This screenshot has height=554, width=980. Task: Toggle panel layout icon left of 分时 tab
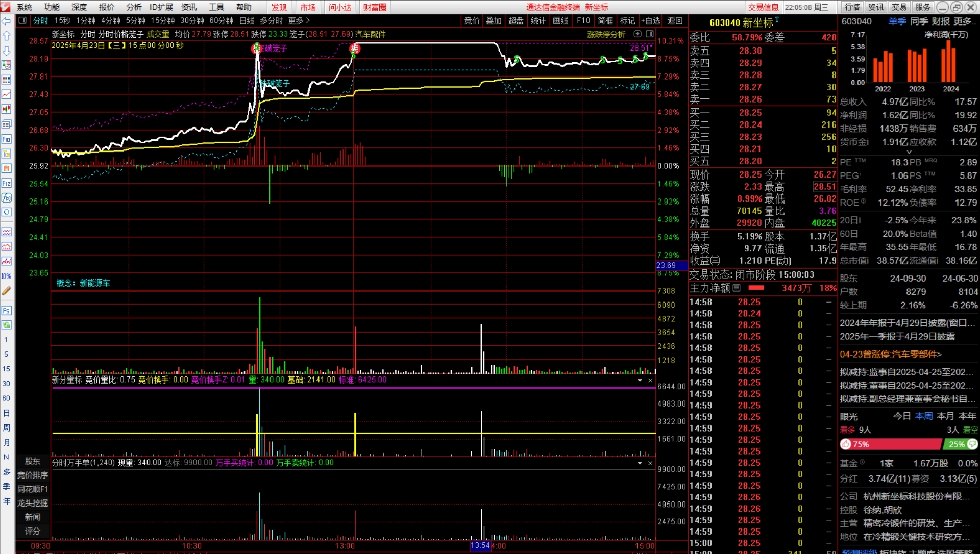(22, 21)
